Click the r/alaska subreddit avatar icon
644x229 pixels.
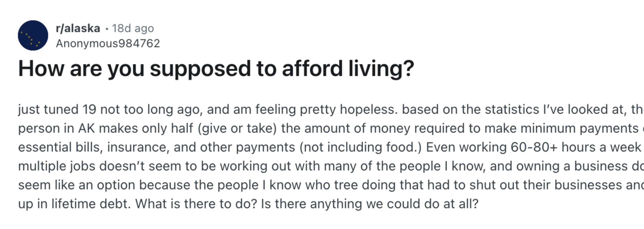[33, 35]
